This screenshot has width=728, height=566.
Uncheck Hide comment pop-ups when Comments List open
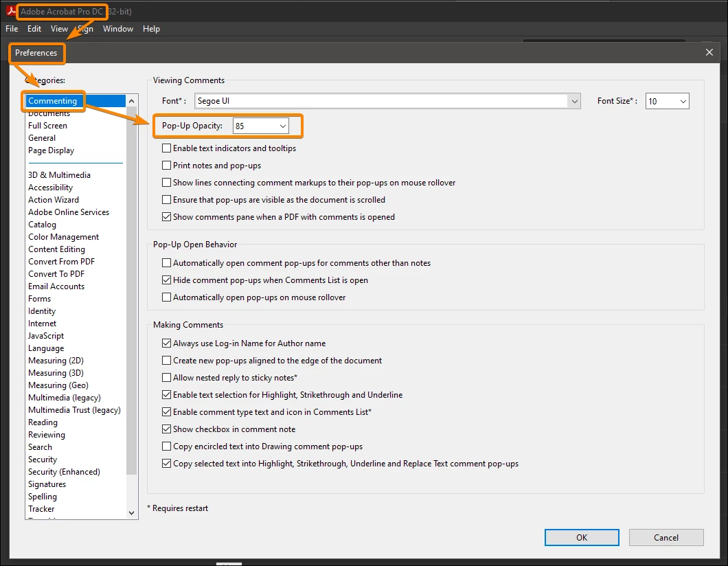click(x=166, y=280)
